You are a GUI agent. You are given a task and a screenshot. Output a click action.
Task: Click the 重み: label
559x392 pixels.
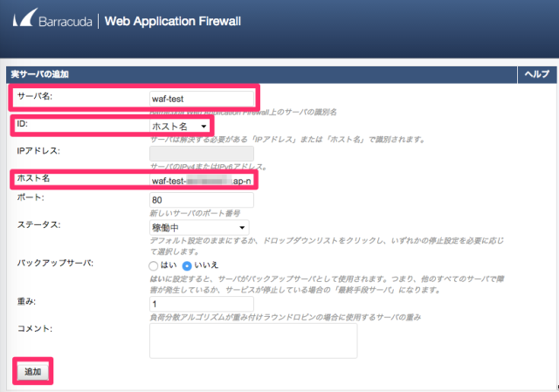pyautogui.click(x=26, y=301)
